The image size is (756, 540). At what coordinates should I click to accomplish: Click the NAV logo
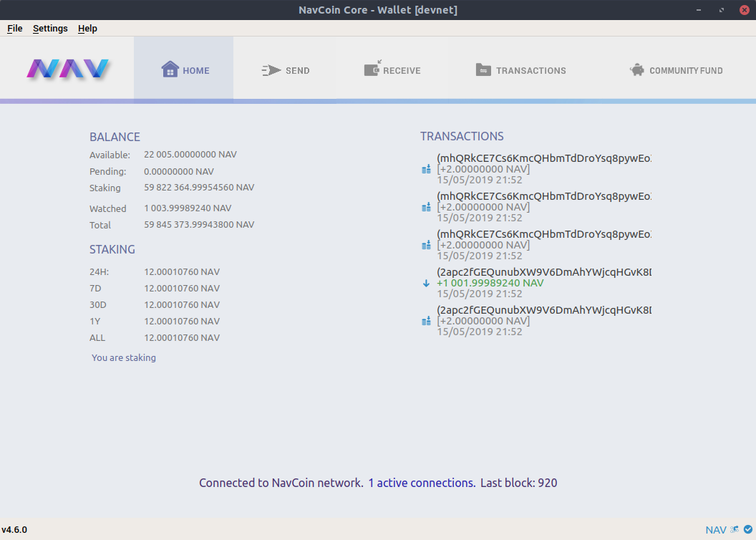[x=67, y=69]
